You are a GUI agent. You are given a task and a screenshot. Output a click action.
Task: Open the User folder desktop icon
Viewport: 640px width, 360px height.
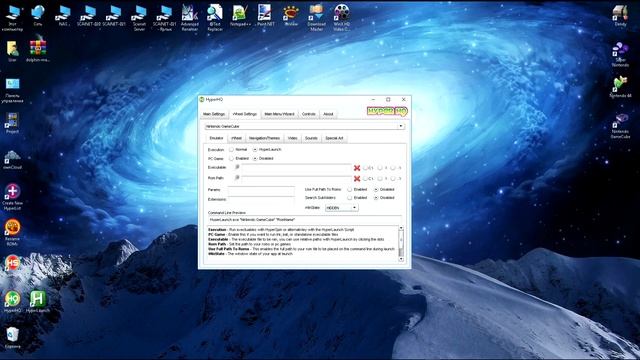click(12, 51)
